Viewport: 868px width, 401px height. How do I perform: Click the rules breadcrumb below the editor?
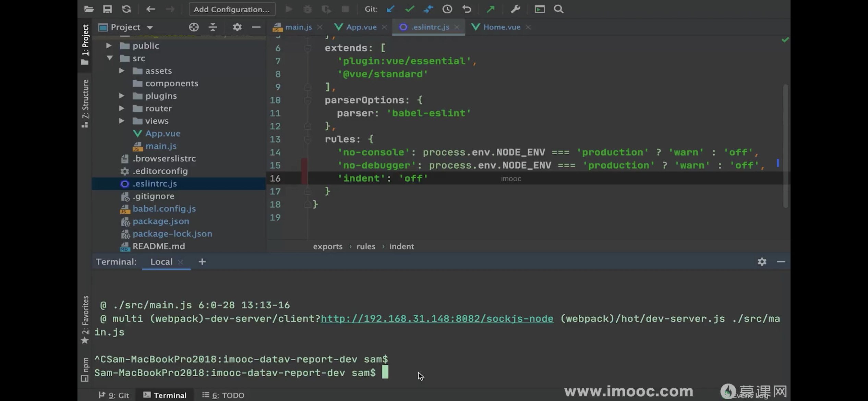(x=365, y=246)
